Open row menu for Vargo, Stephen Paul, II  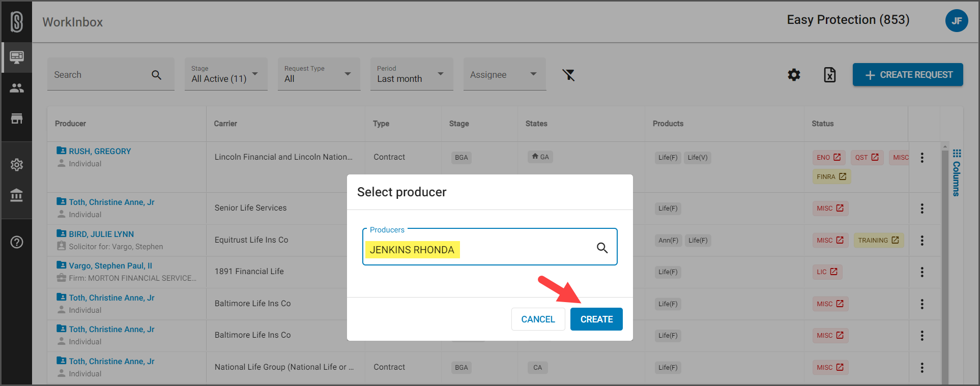tap(922, 272)
